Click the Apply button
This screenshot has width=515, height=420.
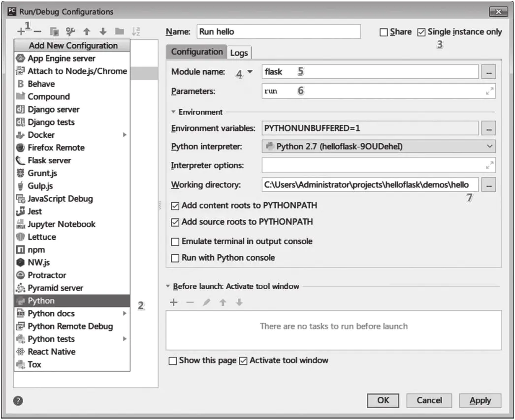click(x=480, y=400)
